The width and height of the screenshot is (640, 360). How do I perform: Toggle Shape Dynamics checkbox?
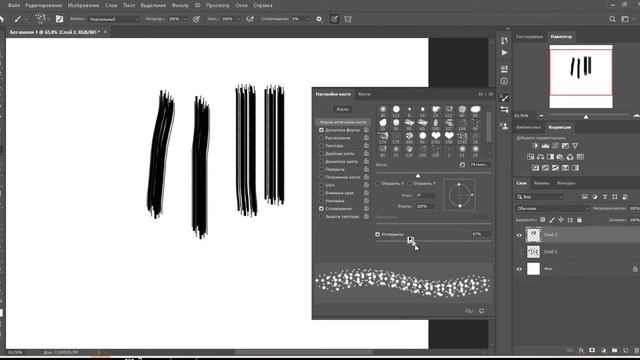coord(321,130)
